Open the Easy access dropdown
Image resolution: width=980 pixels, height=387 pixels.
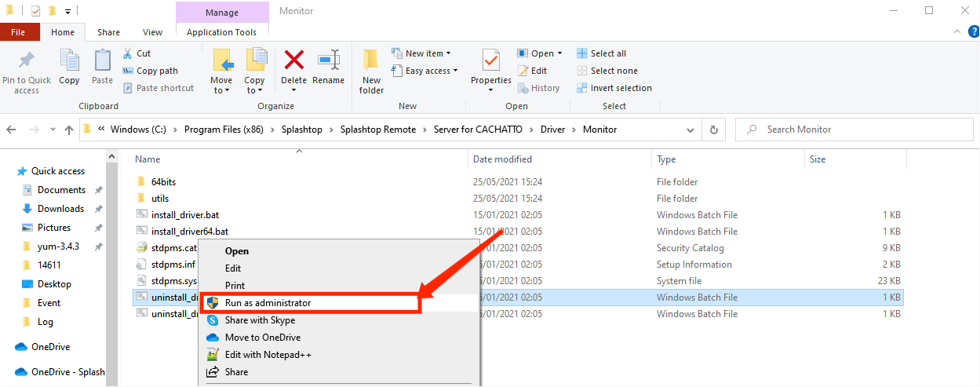coord(424,71)
